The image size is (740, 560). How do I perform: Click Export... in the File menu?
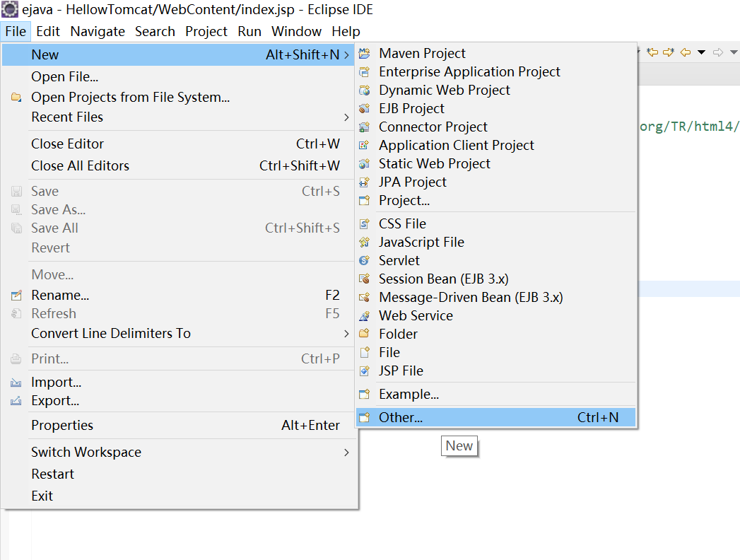(x=55, y=401)
